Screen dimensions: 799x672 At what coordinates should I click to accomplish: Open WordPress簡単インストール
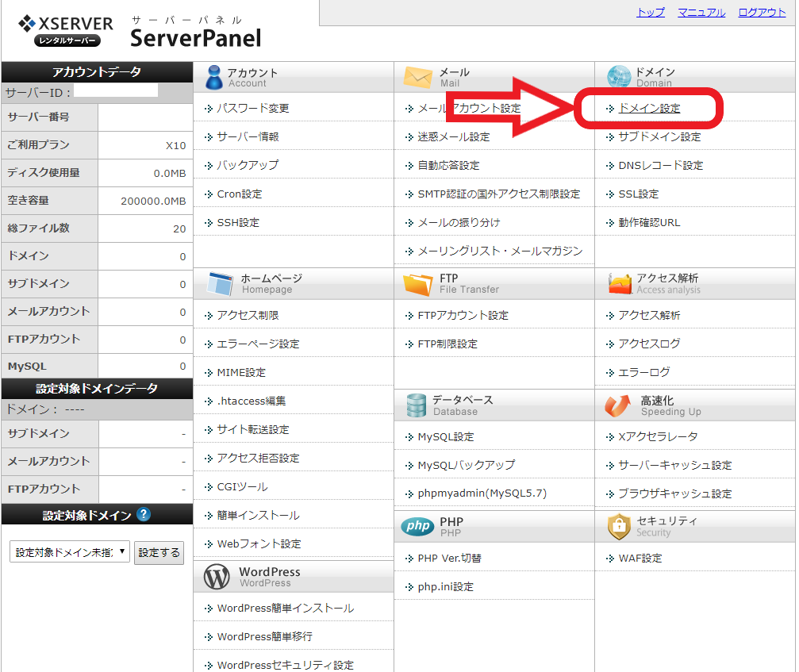(x=286, y=608)
